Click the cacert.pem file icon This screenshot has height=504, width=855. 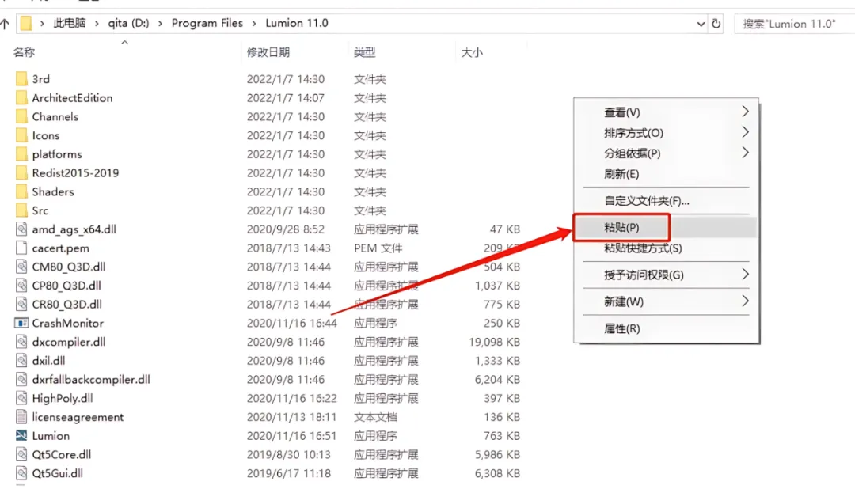21,248
